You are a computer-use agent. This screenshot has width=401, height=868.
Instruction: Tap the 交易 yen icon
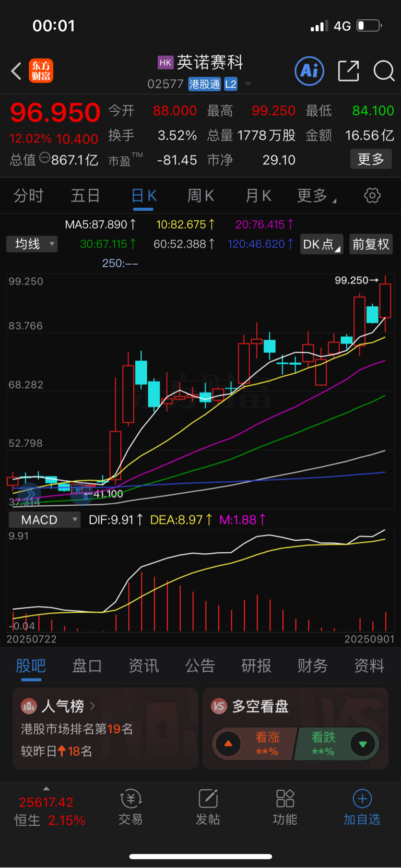click(x=131, y=799)
